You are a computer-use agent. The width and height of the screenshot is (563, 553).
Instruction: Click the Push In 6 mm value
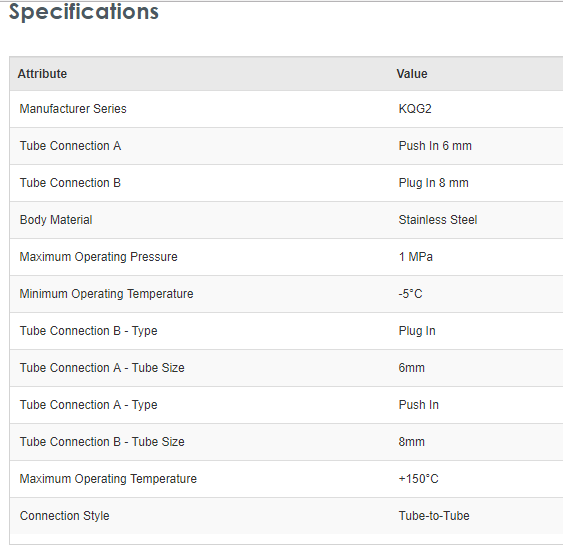click(435, 145)
